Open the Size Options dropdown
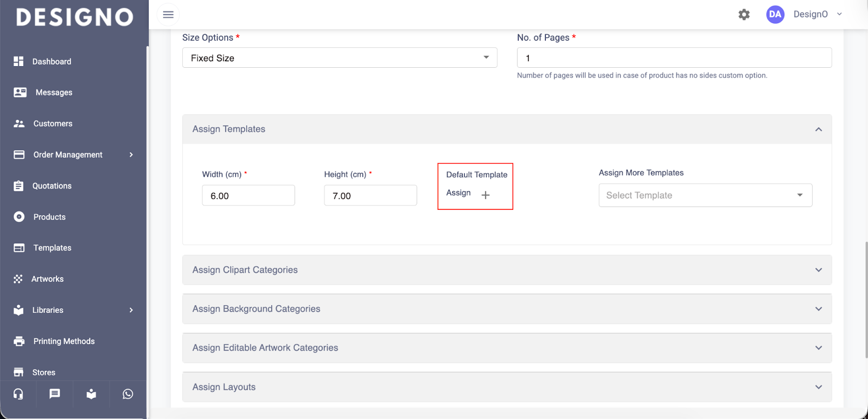This screenshot has height=419, width=868. (x=340, y=58)
